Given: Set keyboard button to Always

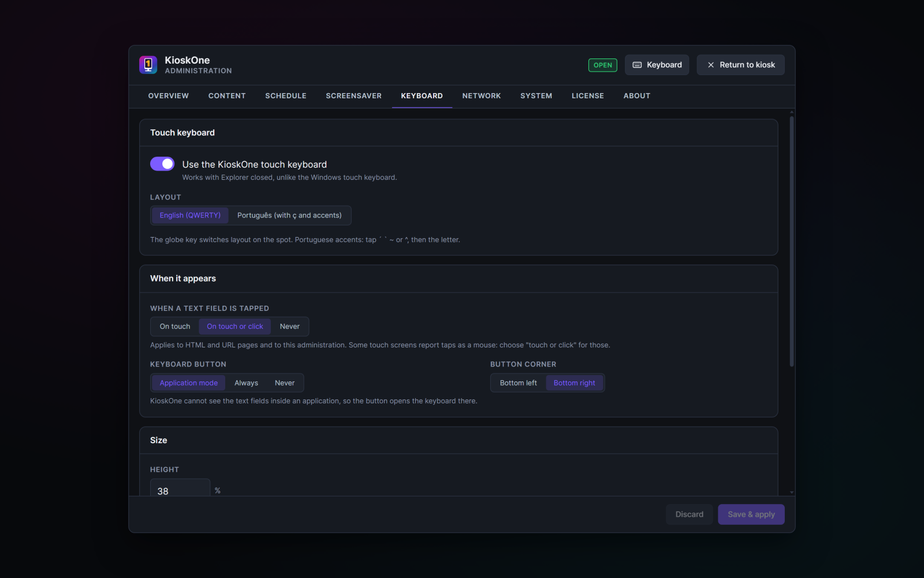Looking at the screenshot, I should [246, 383].
